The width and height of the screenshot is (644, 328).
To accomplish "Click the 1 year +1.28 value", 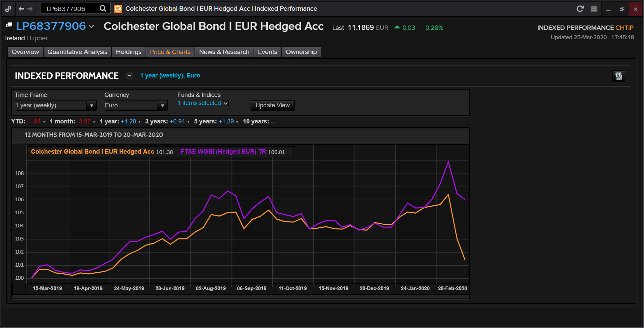I will tap(128, 121).
